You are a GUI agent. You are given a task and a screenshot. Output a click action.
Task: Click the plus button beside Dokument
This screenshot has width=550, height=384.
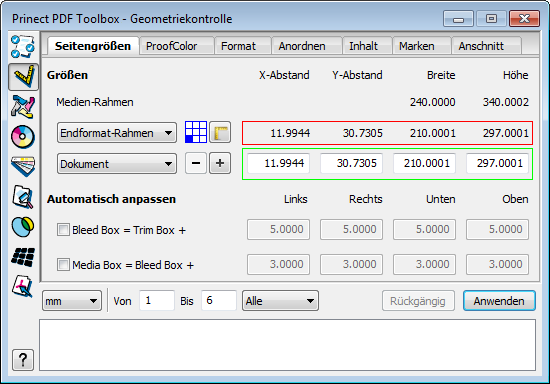[220, 163]
